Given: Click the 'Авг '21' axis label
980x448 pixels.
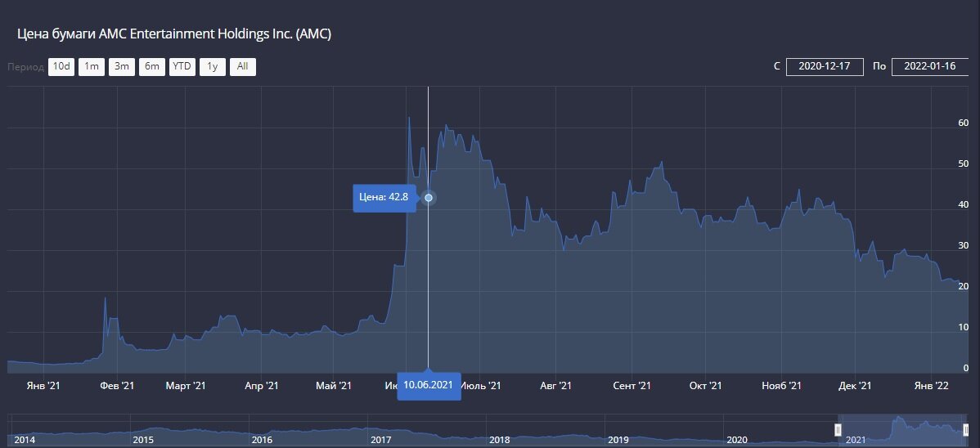Looking at the screenshot, I should coord(555,386).
